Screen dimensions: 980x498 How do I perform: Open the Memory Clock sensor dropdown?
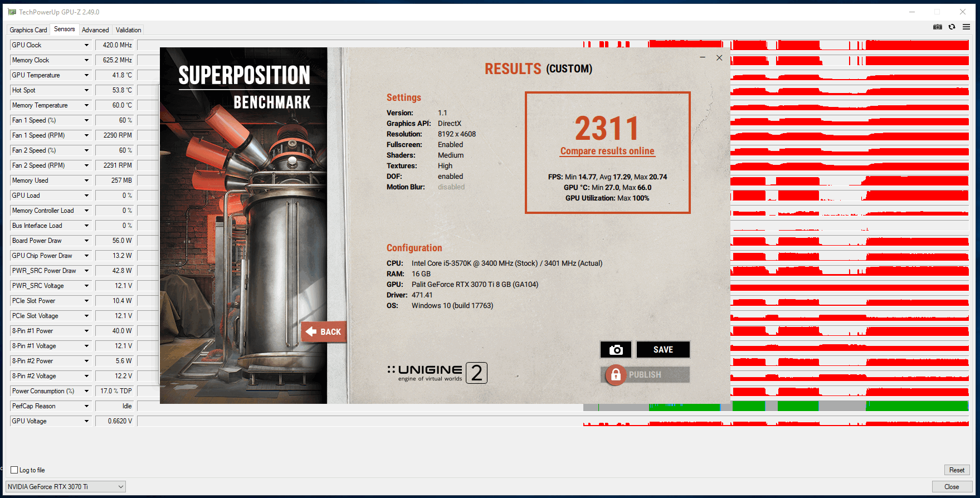click(86, 60)
